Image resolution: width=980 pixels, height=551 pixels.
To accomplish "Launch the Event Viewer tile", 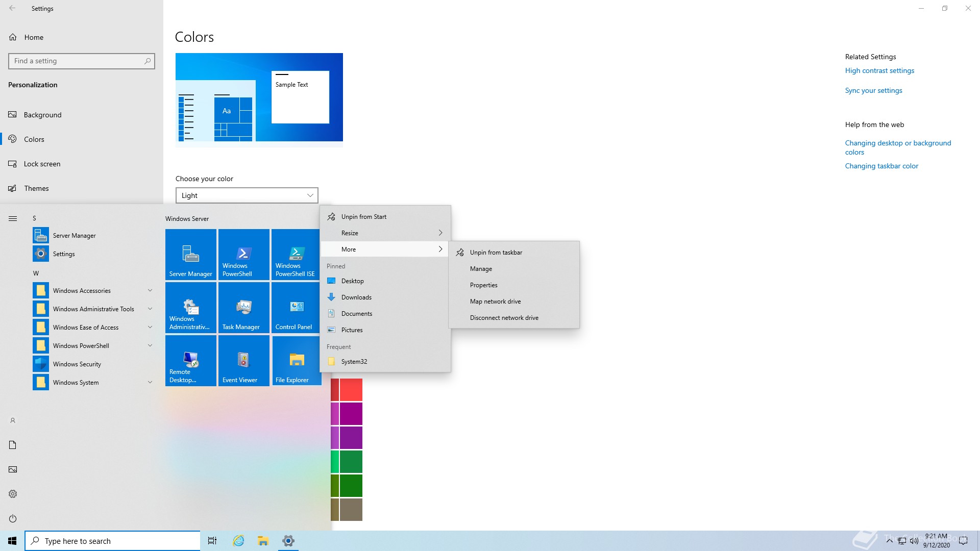I will pos(244,361).
